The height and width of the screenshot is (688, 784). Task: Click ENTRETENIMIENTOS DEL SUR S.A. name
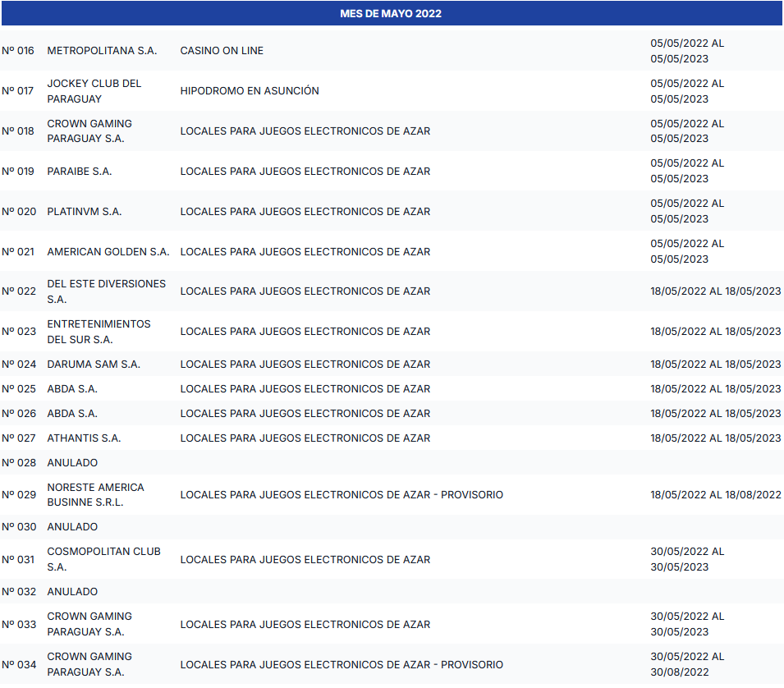tap(99, 332)
